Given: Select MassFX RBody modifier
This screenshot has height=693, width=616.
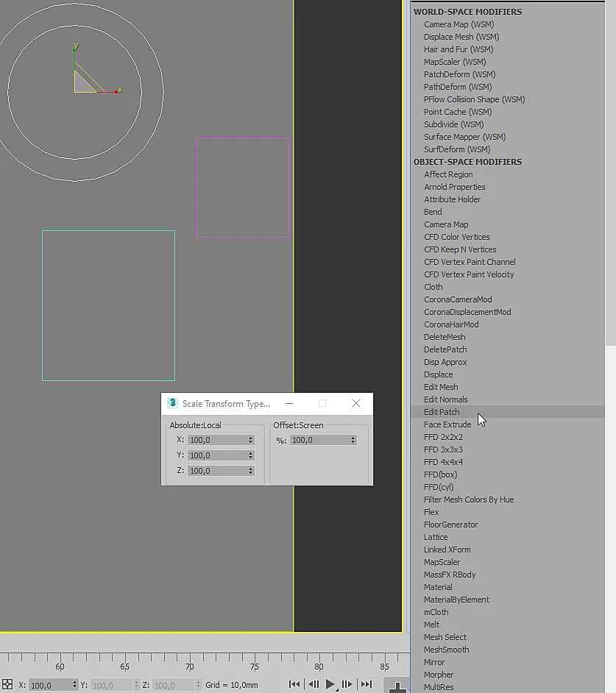Looking at the screenshot, I should (x=449, y=575).
